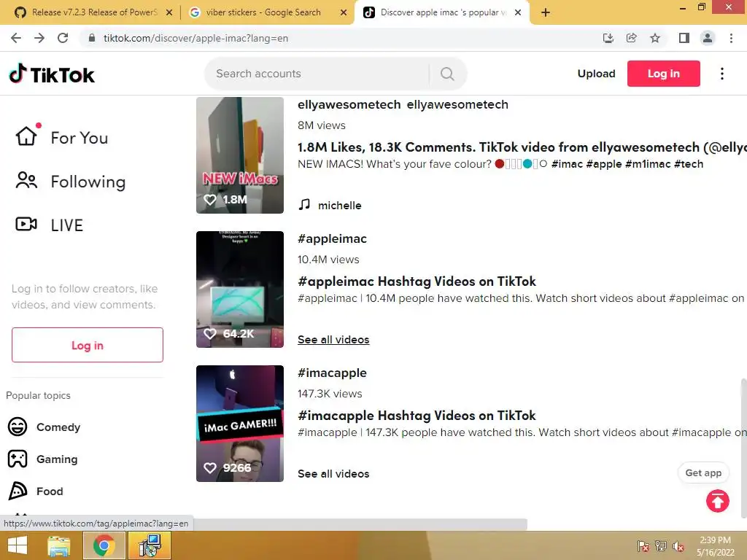The image size is (747, 560).
Task: Click the Food pizza icon
Action: point(18,491)
